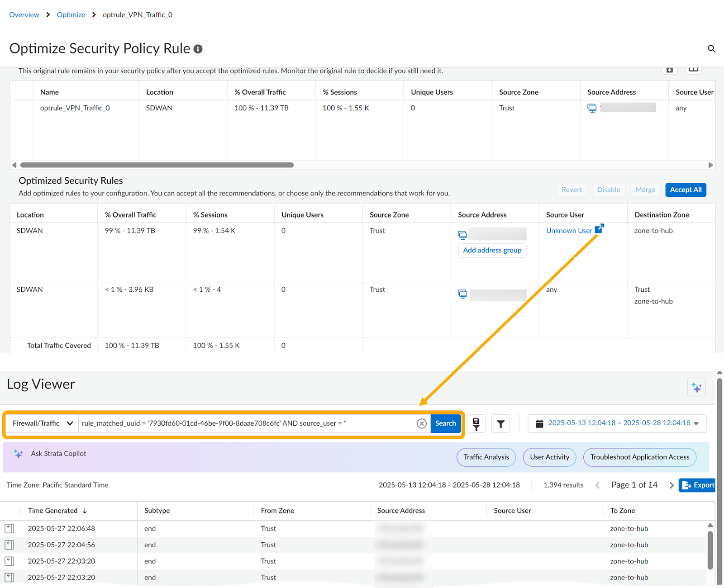Open log details icon for 22:04:56 row

pos(10,545)
